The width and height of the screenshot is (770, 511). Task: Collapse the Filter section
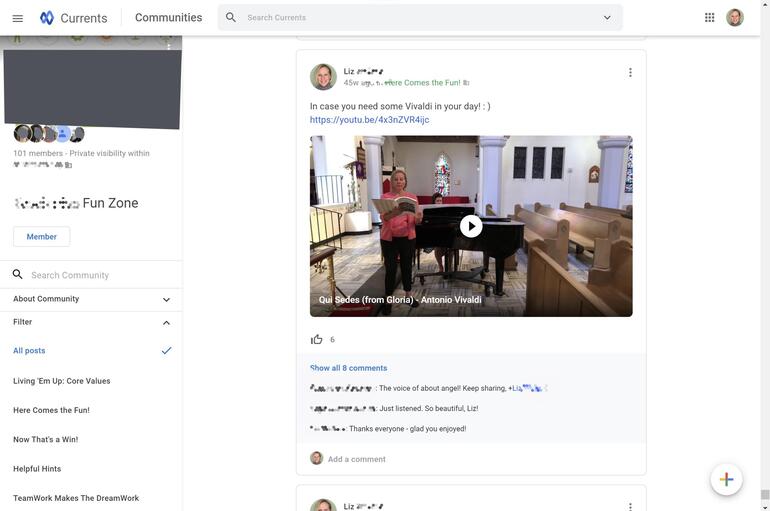tap(91, 323)
